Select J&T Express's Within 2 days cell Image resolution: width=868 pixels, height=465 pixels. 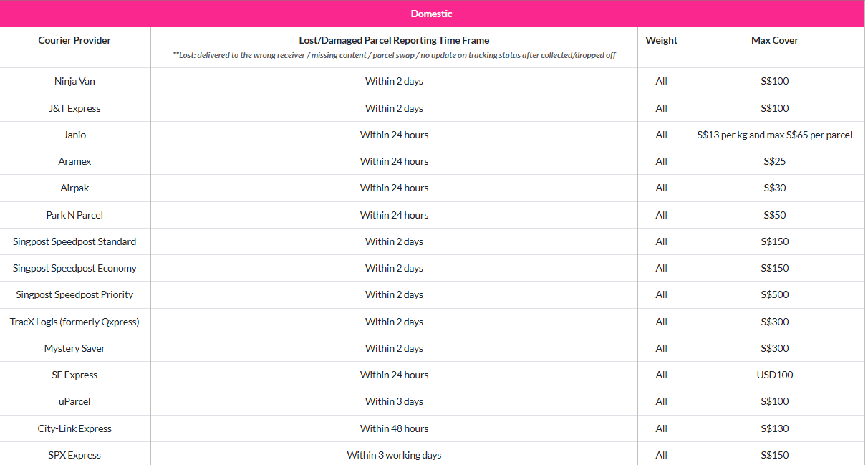coord(394,108)
